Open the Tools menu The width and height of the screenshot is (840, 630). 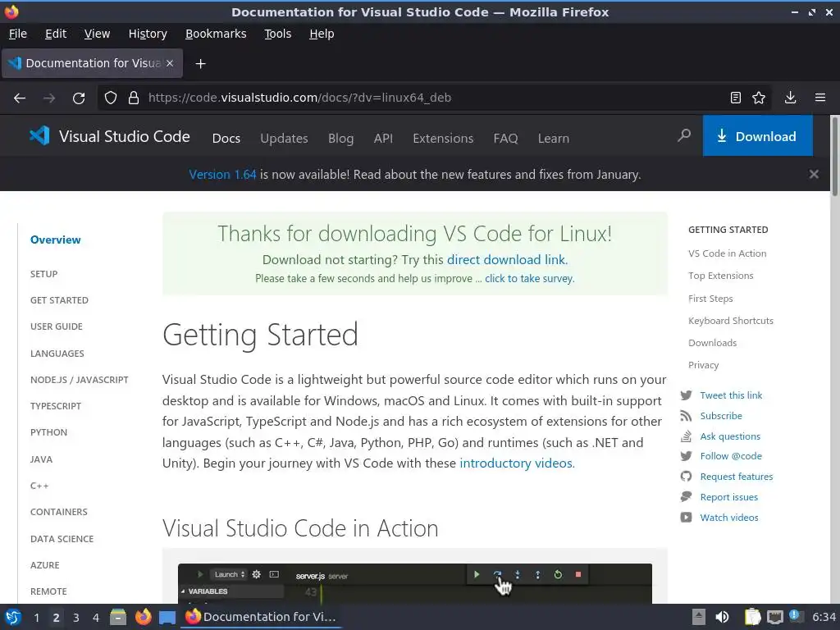pos(277,34)
